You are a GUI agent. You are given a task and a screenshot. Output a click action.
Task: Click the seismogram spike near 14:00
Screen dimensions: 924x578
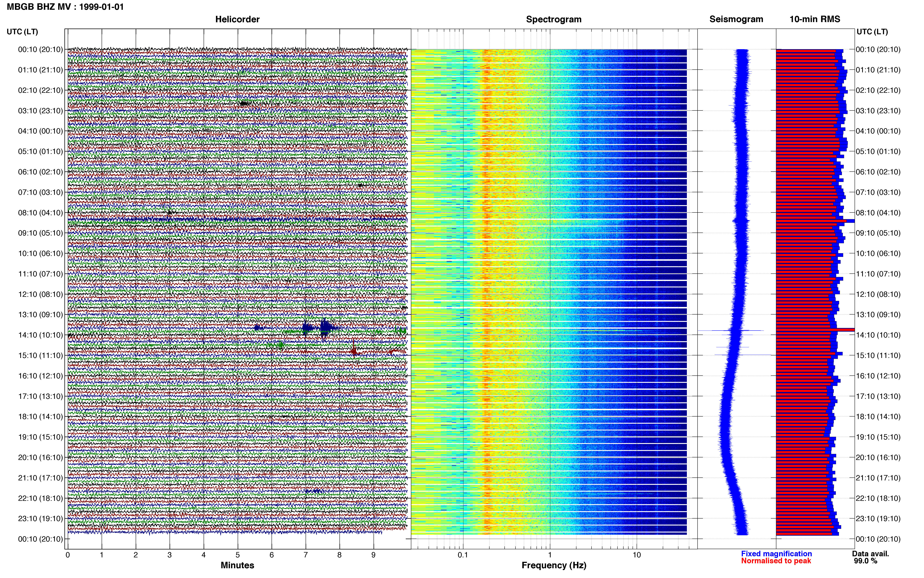coord(731,330)
